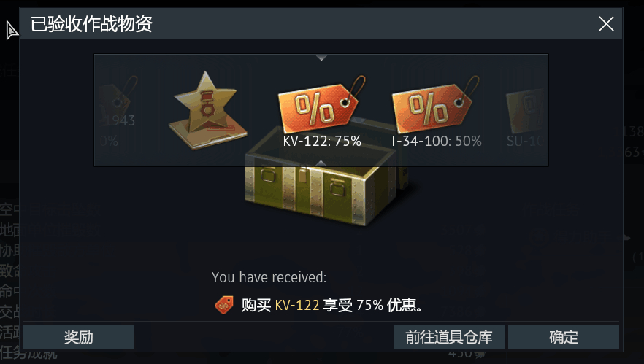Click the bottom arrow marker below reward strip

click(321, 163)
